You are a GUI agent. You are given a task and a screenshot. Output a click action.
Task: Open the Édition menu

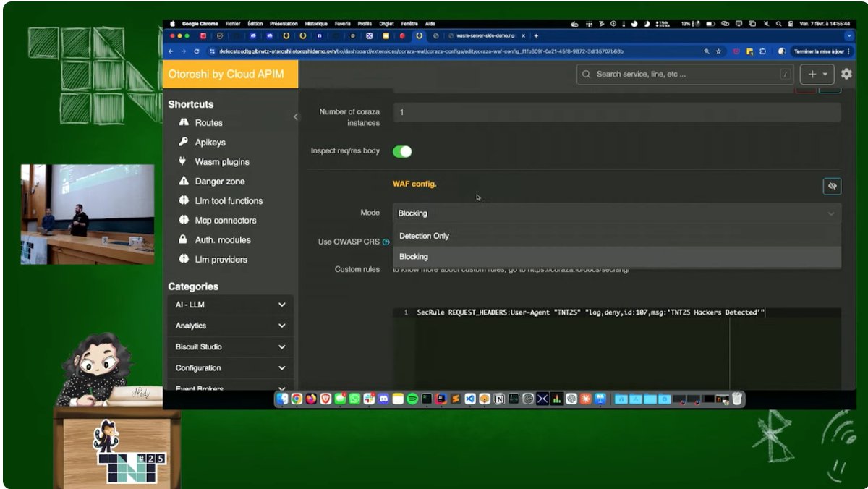(x=255, y=23)
